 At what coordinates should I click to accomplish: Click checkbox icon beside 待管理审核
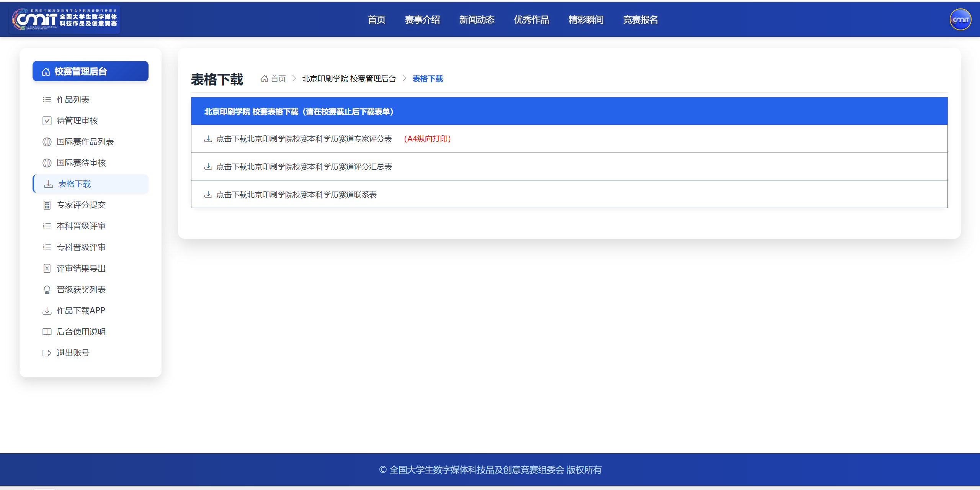(x=47, y=121)
